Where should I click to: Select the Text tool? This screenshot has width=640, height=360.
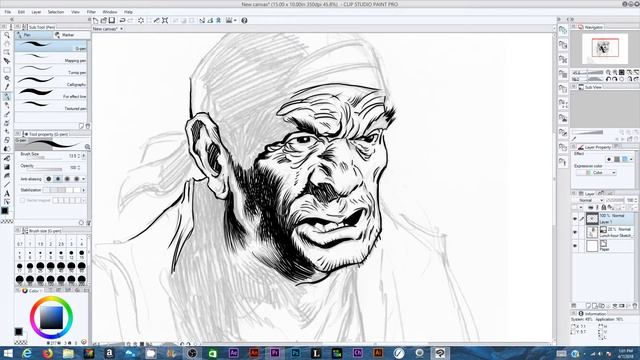pyautogui.click(x=7, y=193)
